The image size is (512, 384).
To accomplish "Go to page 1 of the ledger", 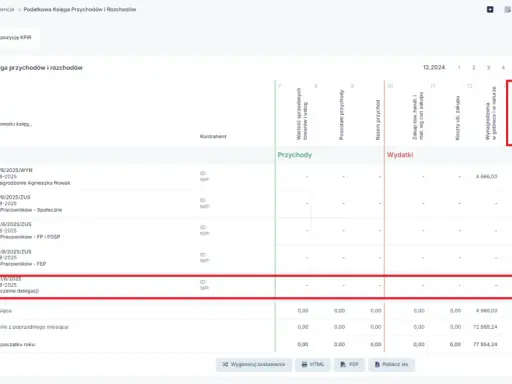I will [x=459, y=68].
